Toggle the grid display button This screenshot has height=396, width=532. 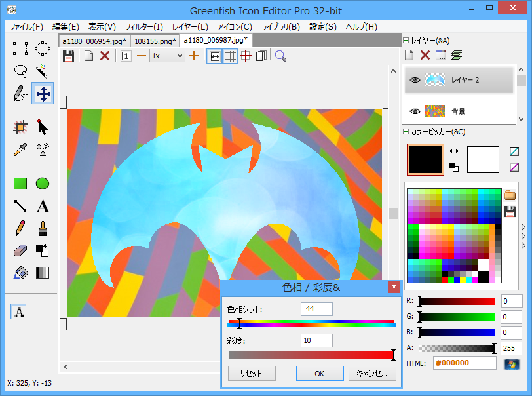click(231, 56)
